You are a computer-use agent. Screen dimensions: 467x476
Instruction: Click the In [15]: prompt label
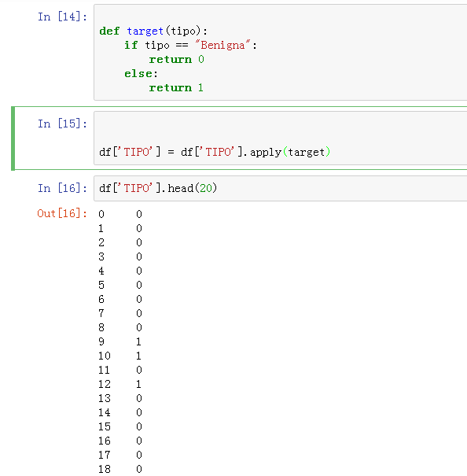[62, 124]
